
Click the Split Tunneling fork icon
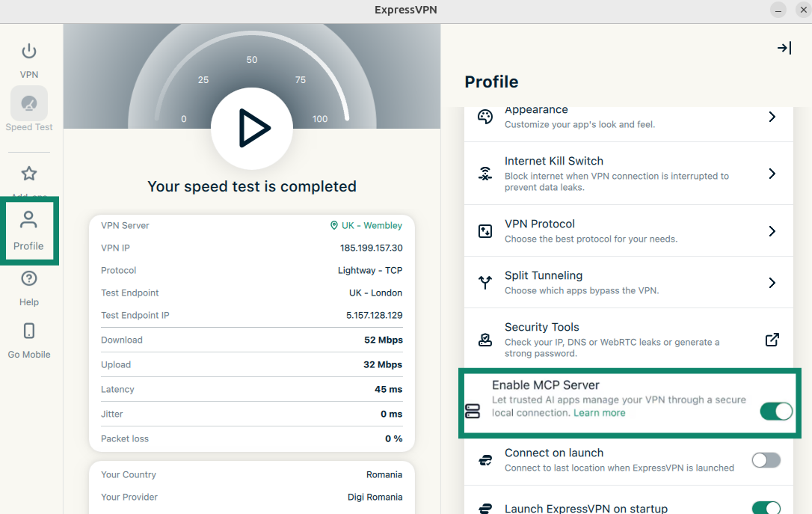pyautogui.click(x=485, y=283)
